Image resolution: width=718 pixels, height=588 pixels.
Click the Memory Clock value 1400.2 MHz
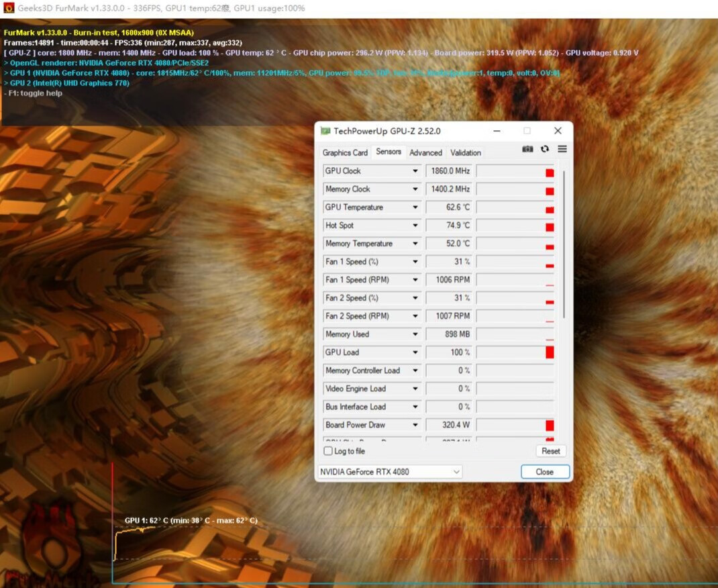point(449,189)
